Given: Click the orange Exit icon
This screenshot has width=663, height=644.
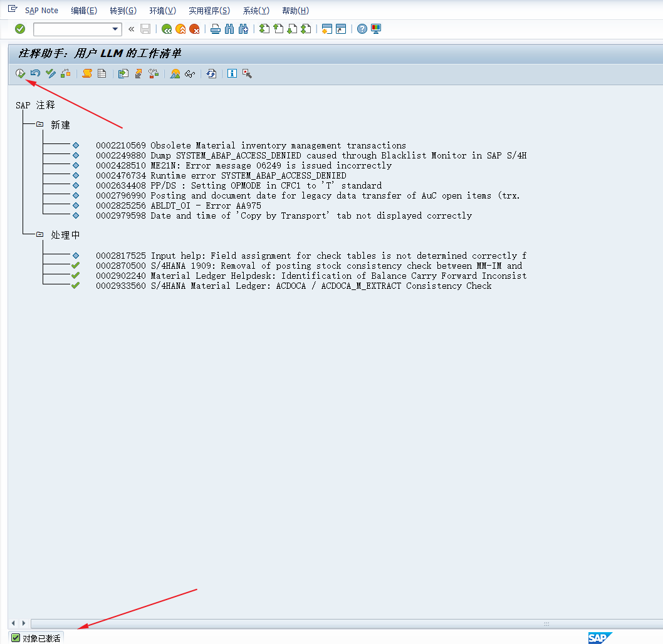Looking at the screenshot, I should 180,29.
